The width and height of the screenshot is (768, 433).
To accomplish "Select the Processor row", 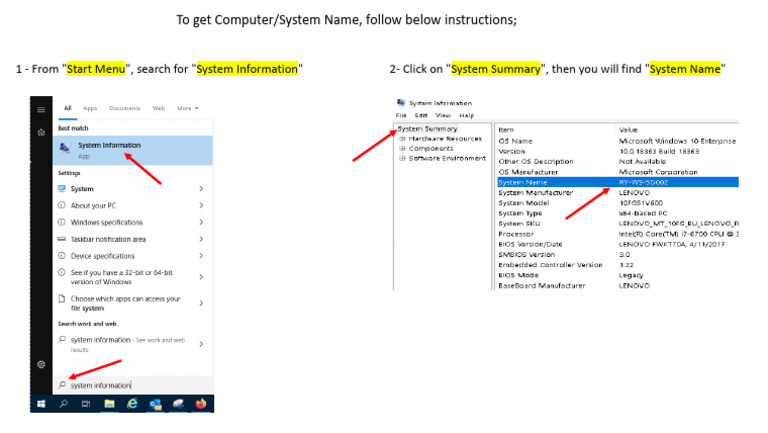I will 618,234.
